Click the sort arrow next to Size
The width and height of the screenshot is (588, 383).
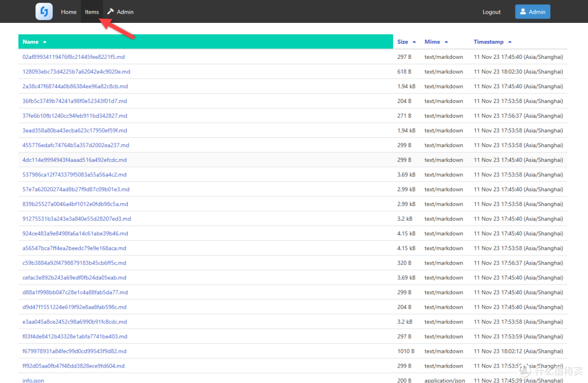(414, 42)
